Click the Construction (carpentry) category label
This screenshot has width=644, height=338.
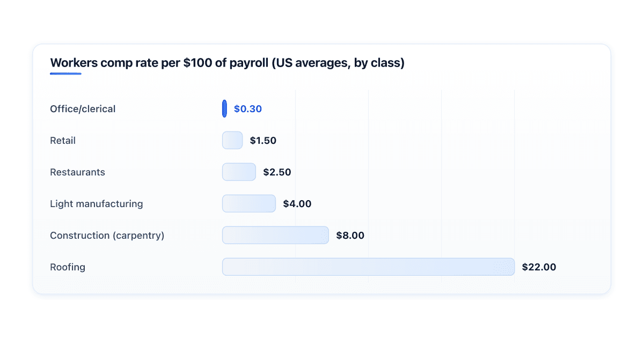107,236
